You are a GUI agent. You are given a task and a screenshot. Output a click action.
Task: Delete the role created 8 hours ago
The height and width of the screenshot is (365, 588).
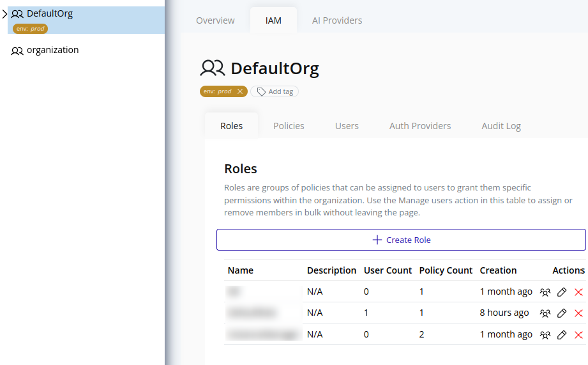click(578, 313)
